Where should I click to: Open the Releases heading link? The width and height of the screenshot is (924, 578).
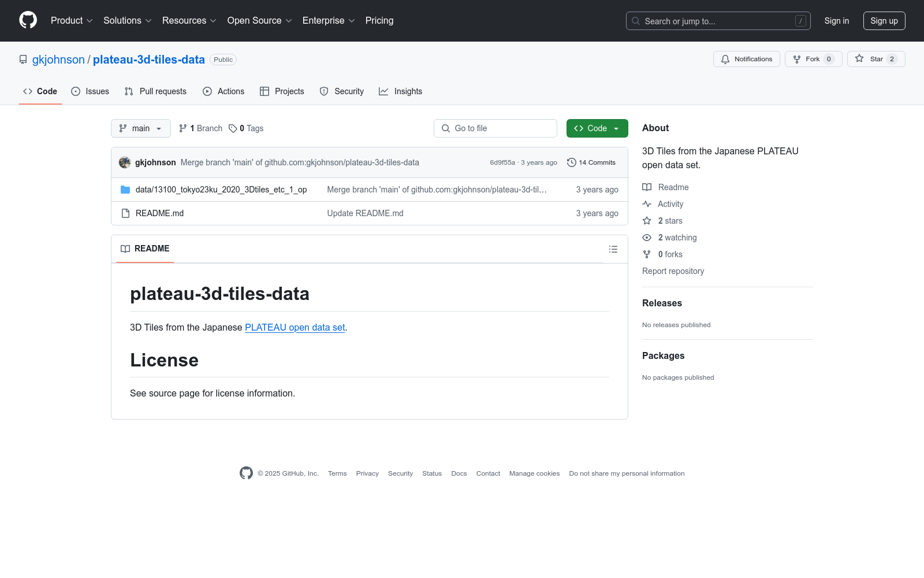pos(662,303)
